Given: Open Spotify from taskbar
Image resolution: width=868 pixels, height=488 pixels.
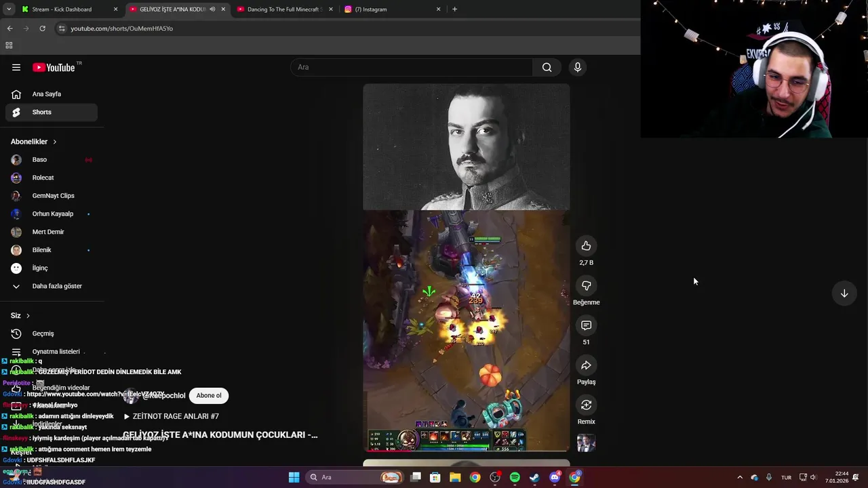Looking at the screenshot, I should tap(515, 477).
